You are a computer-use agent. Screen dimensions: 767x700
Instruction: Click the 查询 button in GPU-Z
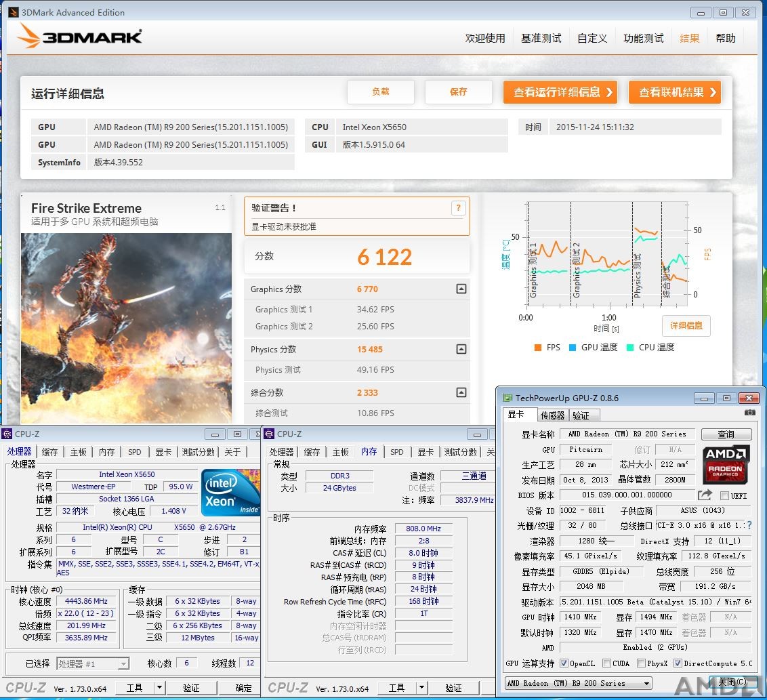pos(726,434)
